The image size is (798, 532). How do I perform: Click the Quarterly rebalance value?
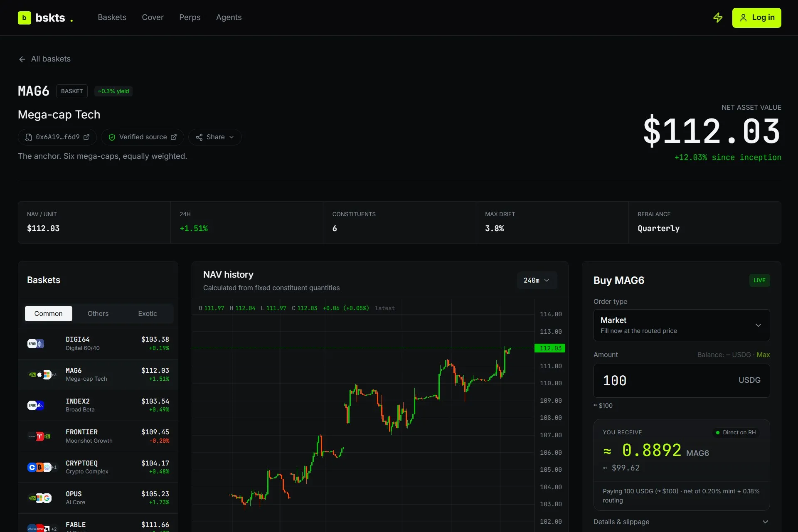(658, 229)
